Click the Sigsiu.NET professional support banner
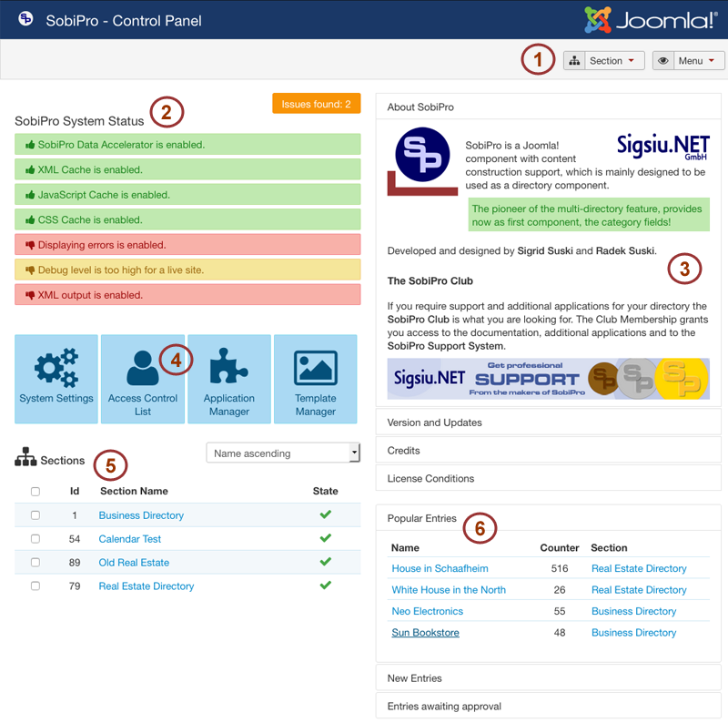The image size is (728, 723). coord(549,379)
